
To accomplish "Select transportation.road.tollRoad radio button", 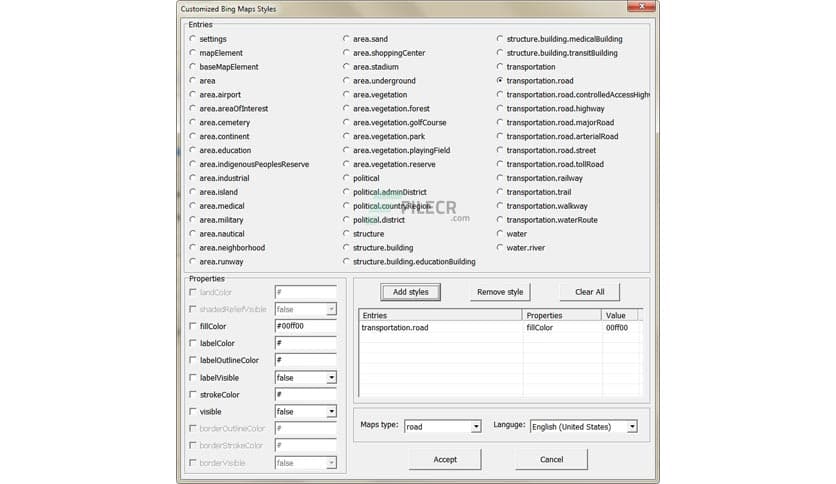I will pyautogui.click(x=500, y=164).
